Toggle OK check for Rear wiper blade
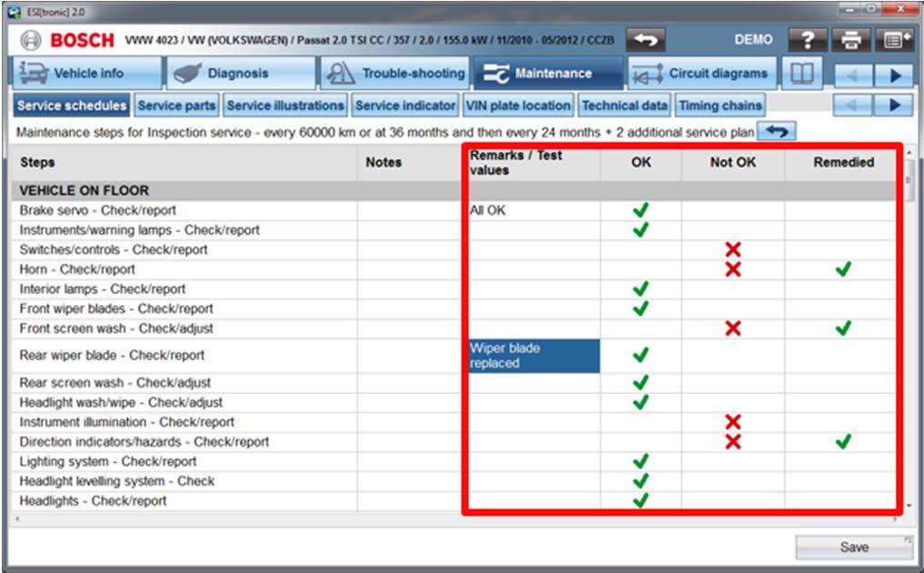 [641, 355]
